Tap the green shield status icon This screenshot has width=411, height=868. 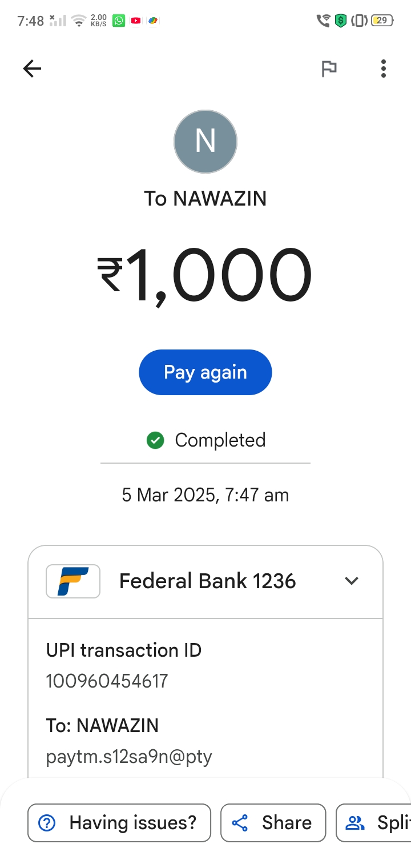click(x=341, y=21)
